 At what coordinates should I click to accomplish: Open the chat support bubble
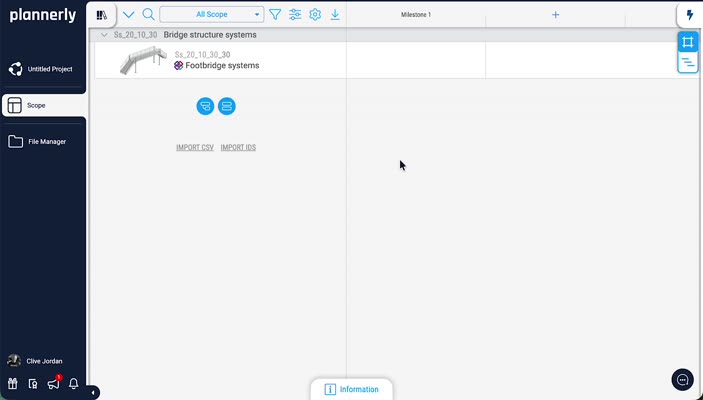click(x=682, y=380)
